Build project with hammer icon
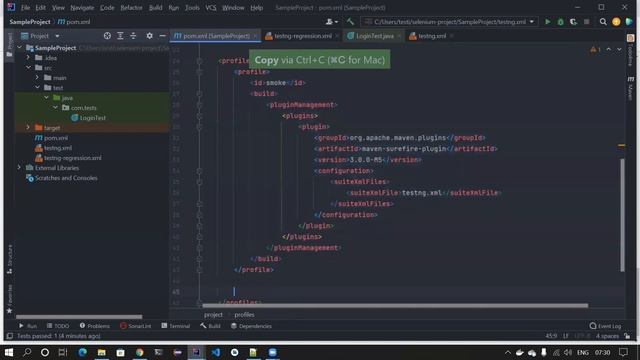Image resolution: width=640 pixels, height=360 pixels. [350, 22]
